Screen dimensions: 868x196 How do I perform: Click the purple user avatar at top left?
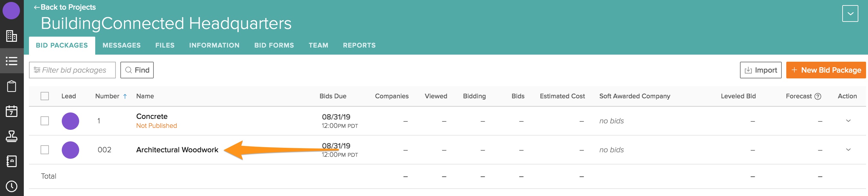coord(11,10)
